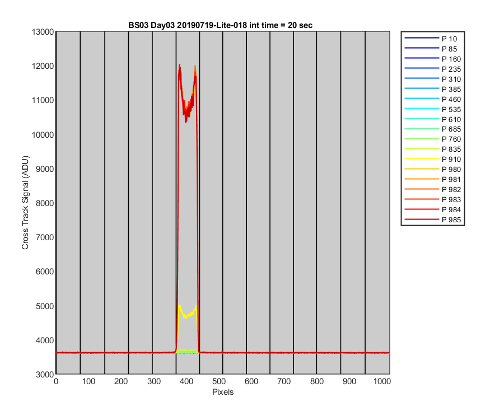Select legend entry 'P 835'

tap(432, 149)
